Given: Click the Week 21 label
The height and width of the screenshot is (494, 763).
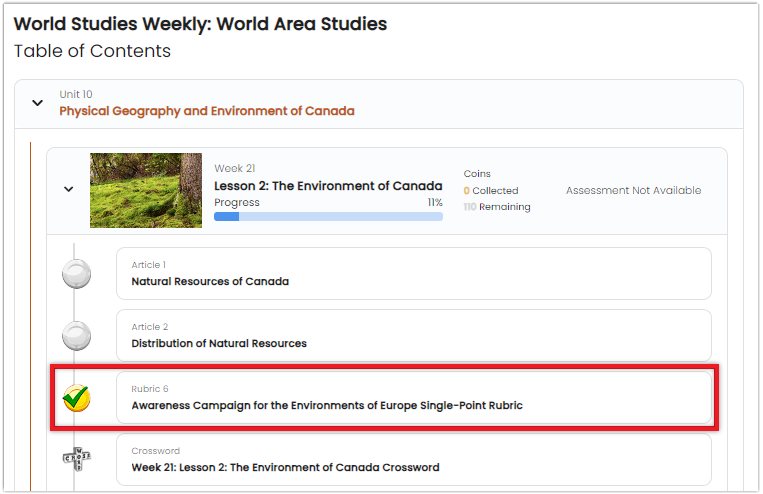Looking at the screenshot, I should click(x=235, y=168).
